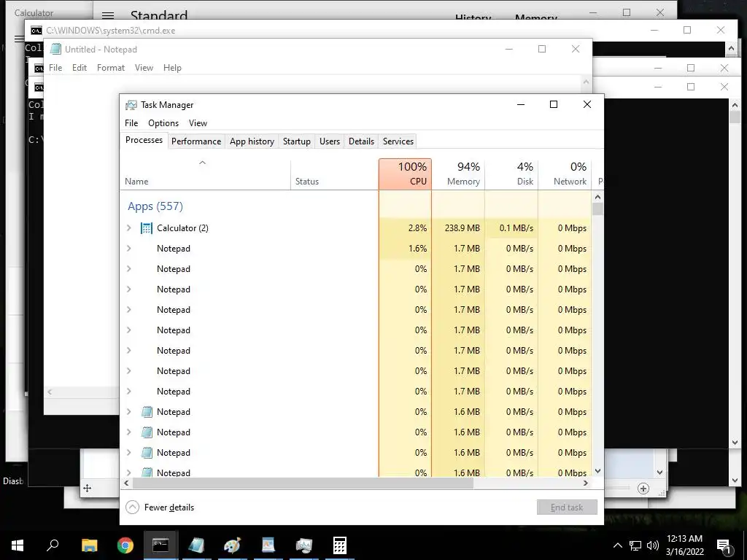Expand the Calculator (2) process group

pos(128,228)
